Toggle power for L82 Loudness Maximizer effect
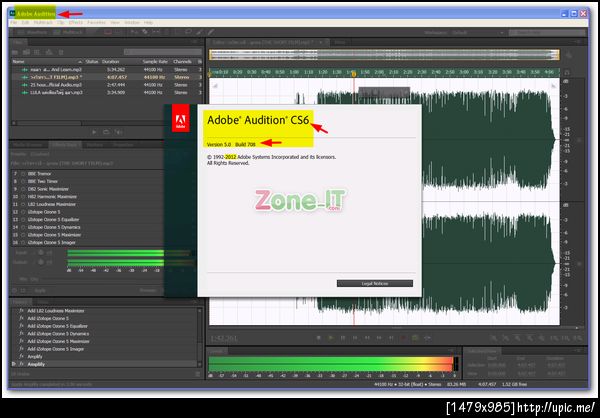 click(x=23, y=204)
